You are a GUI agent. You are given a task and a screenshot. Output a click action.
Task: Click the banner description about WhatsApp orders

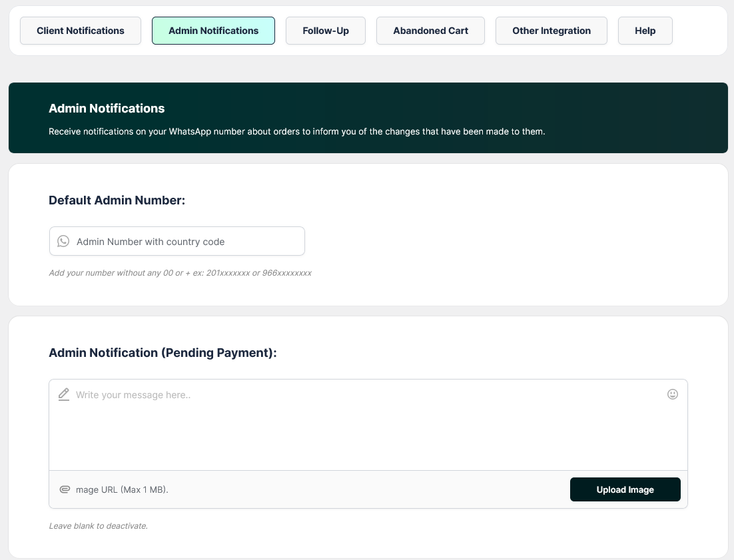coord(296,132)
